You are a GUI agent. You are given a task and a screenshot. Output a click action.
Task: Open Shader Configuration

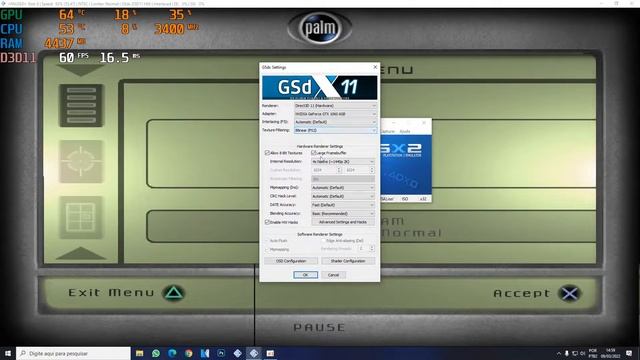[x=348, y=261]
